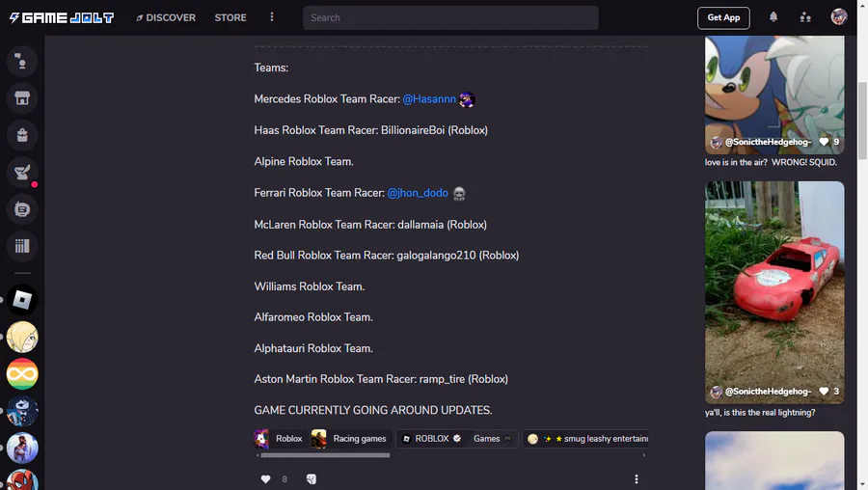Open the @jhon_dodo profile mention
Image resolution: width=868 pixels, height=490 pixels.
[418, 193]
